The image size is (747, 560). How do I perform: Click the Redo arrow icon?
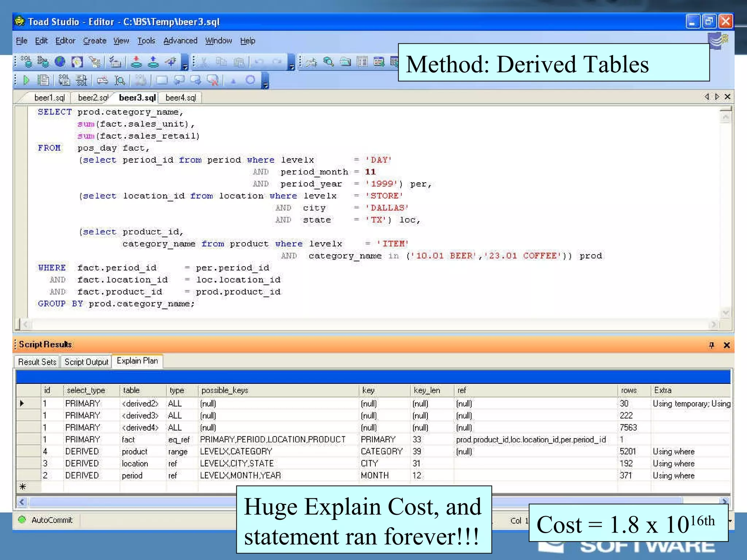click(277, 62)
